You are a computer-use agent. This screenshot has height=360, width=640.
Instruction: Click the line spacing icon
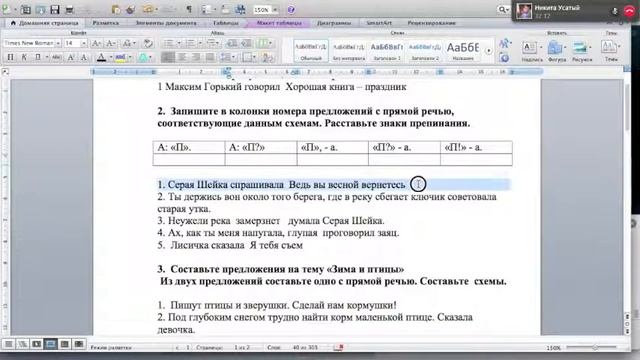225,57
